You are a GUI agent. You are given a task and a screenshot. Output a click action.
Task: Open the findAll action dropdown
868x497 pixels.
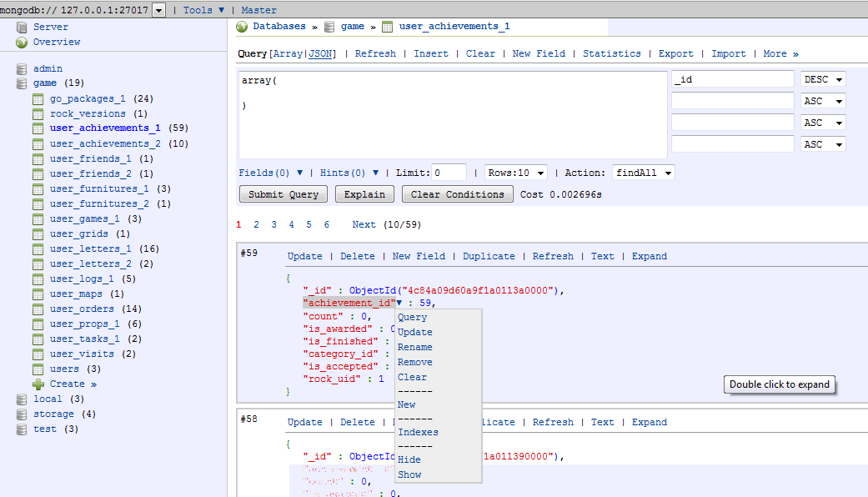643,173
